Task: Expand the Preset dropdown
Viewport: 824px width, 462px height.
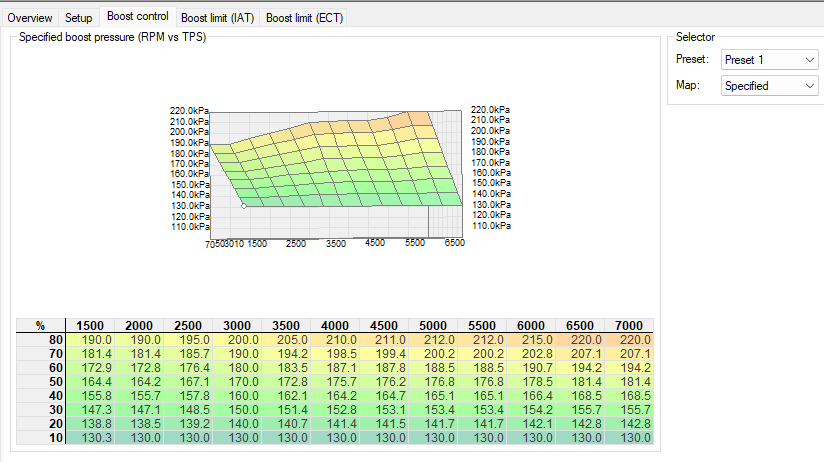Action: pos(769,60)
